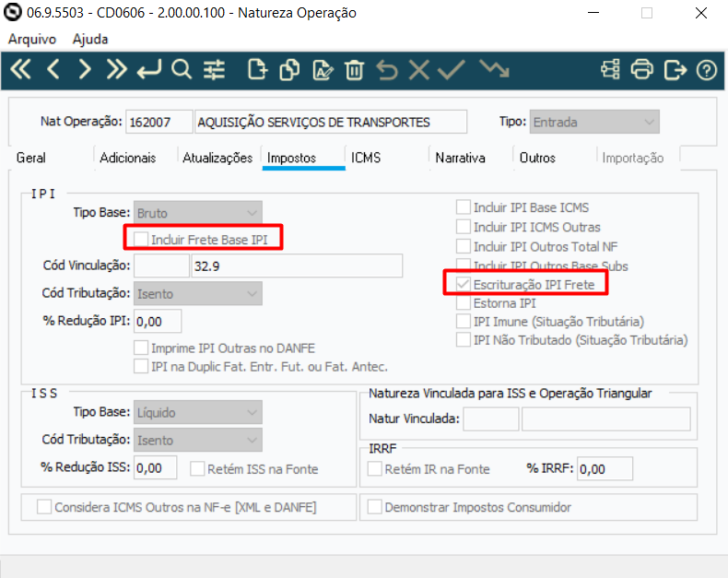This screenshot has width=728, height=578.
Task: Open the search magnifier tool
Action: (181, 70)
